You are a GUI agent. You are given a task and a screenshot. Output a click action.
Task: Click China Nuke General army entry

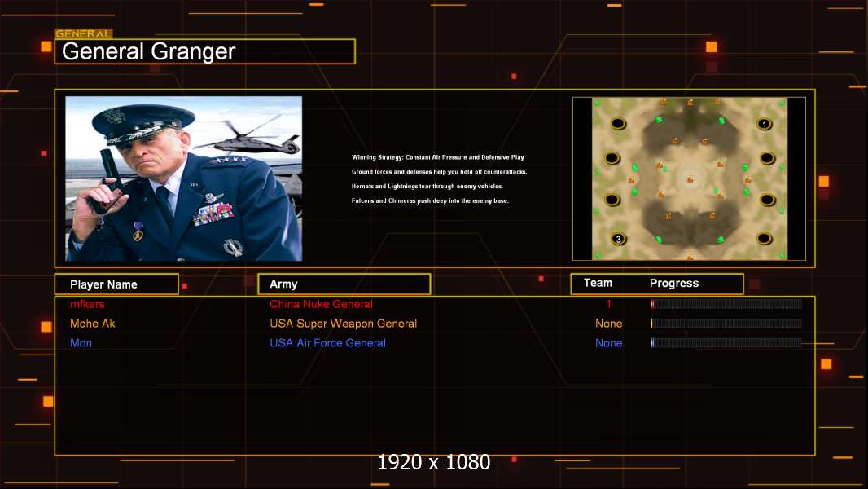click(321, 304)
